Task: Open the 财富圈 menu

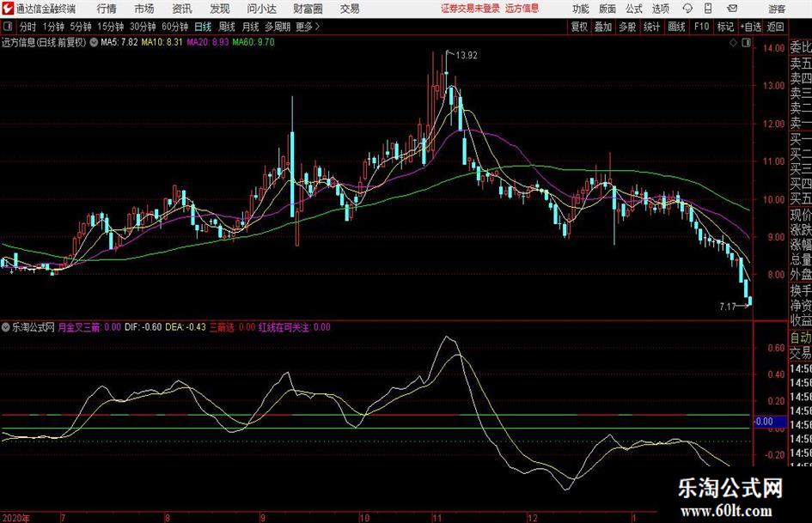Action: 308,9
